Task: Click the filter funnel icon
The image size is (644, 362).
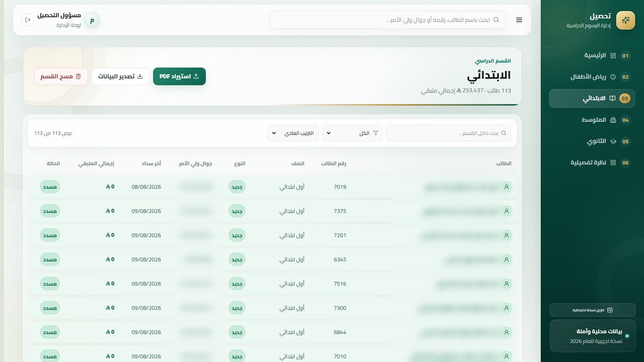Action: [376, 133]
